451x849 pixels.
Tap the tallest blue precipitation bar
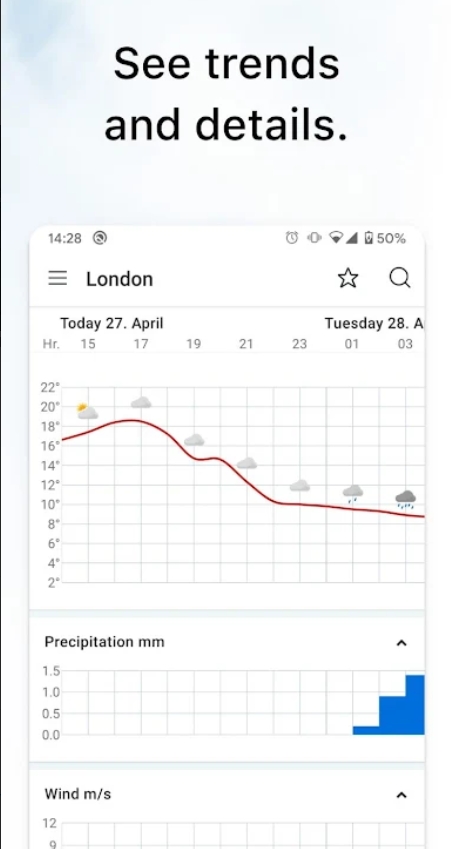(415, 704)
